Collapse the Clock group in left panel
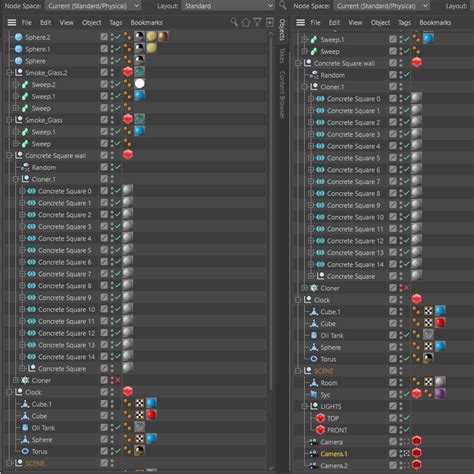 point(9,392)
